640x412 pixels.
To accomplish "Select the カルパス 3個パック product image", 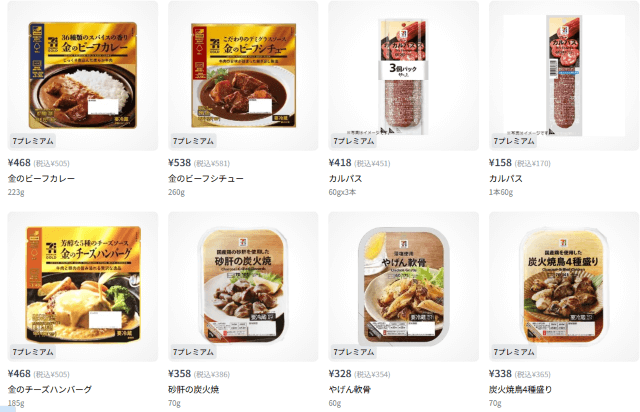I will tap(404, 76).
